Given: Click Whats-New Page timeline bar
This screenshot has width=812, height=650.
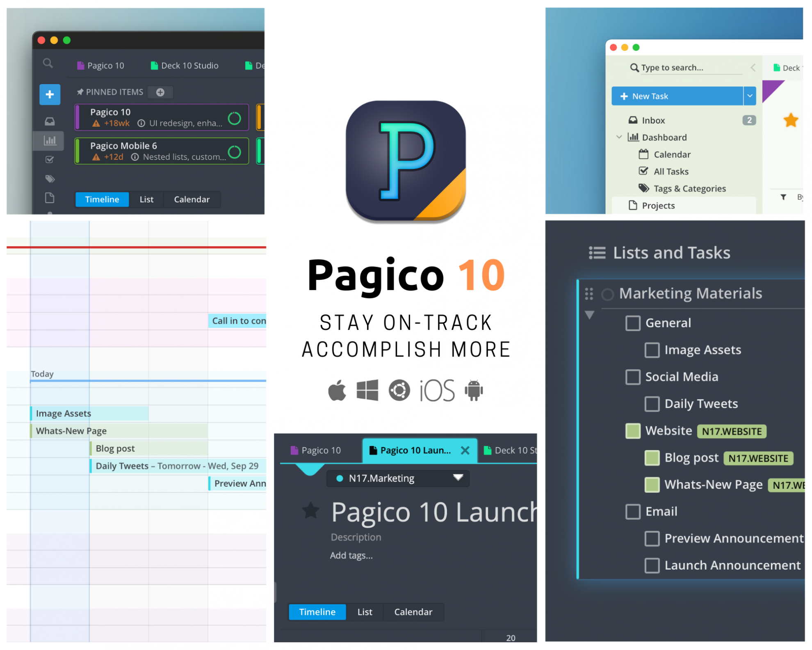Looking at the screenshot, I should pyautogui.click(x=119, y=431).
